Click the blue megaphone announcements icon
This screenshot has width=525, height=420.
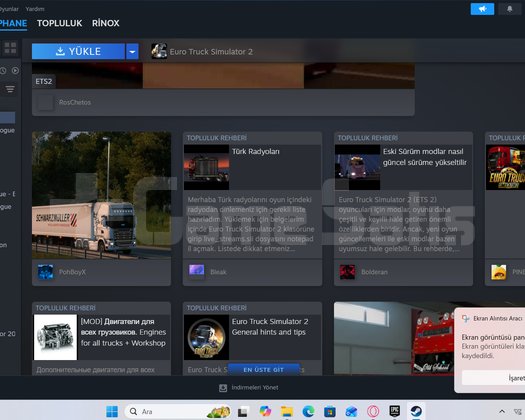(x=482, y=9)
